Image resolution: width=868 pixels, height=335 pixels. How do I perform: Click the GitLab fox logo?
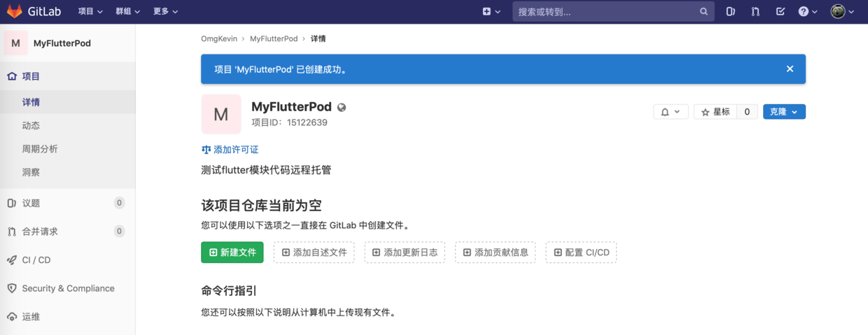(x=15, y=12)
